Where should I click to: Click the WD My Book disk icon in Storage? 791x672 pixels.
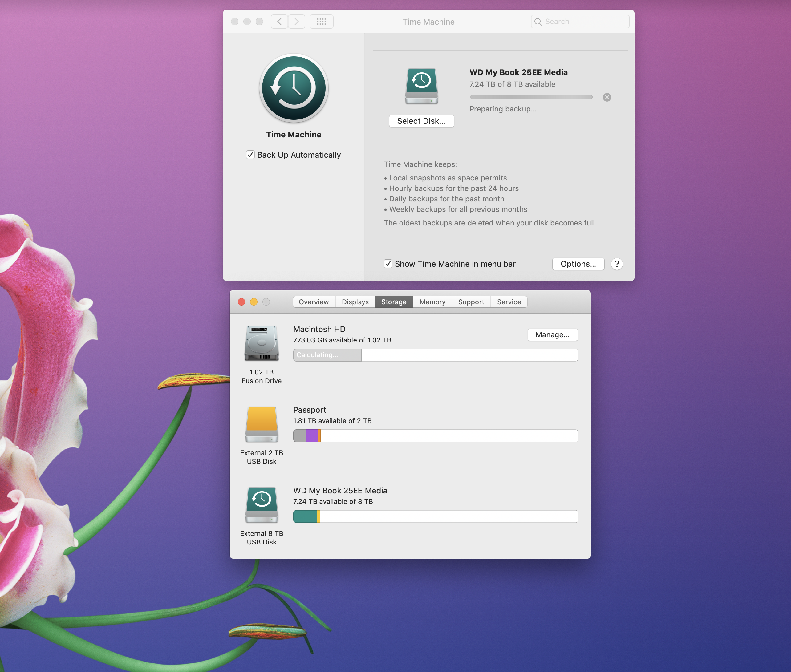click(x=262, y=505)
